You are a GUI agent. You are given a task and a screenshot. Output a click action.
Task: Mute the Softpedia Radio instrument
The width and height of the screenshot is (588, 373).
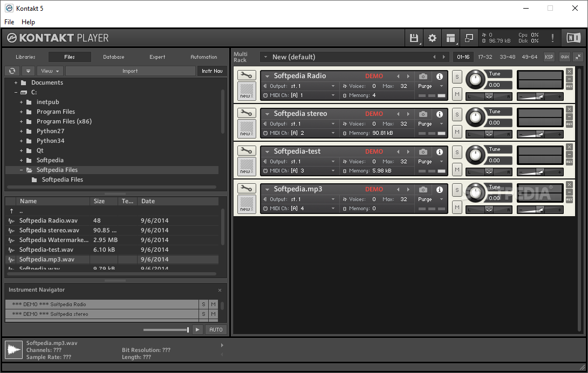pos(457,94)
